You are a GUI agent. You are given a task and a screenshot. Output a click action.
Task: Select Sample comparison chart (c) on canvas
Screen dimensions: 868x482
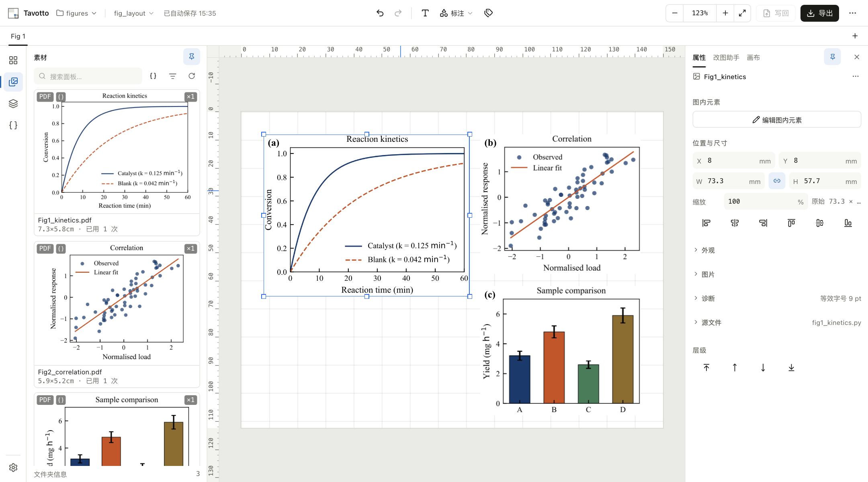click(561, 350)
